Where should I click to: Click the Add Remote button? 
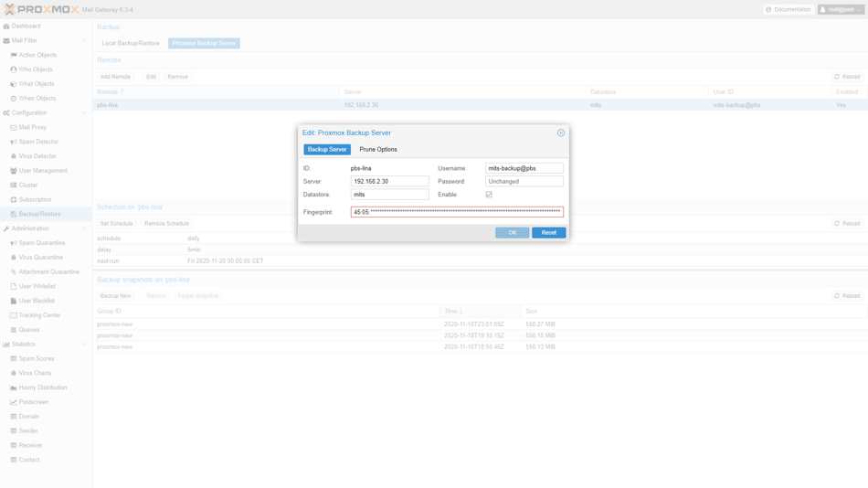pos(115,77)
